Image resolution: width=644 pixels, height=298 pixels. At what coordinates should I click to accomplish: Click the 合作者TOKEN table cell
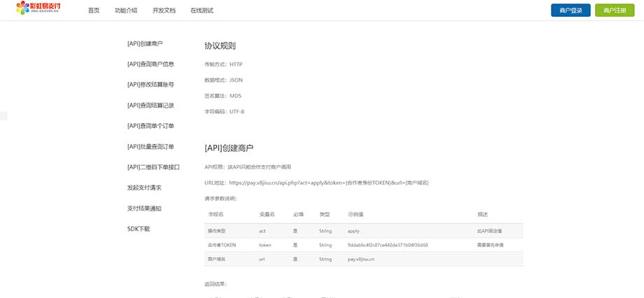(222, 245)
